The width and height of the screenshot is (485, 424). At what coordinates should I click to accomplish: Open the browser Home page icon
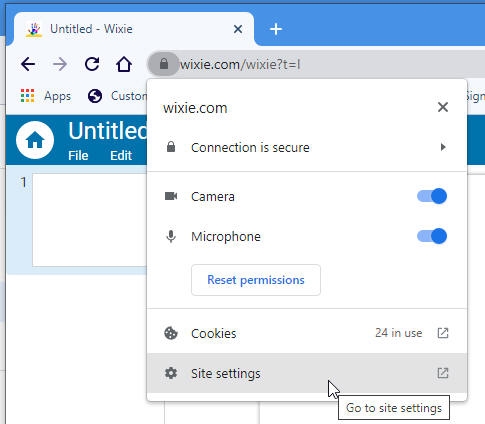[x=124, y=64]
